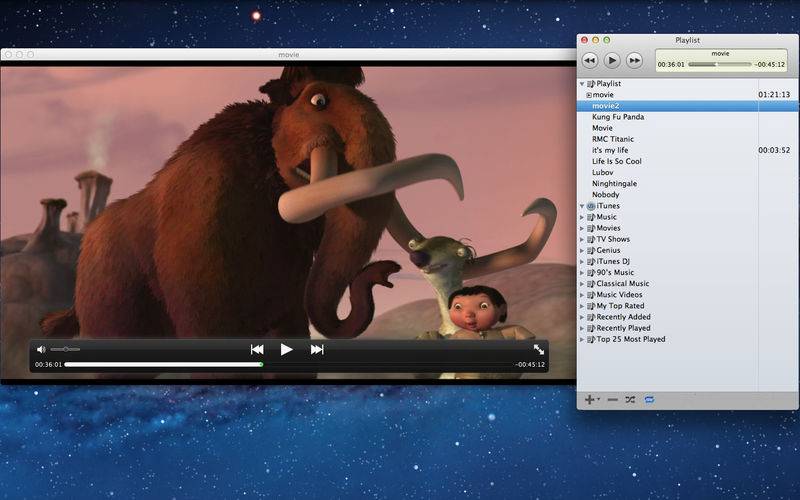The image size is (800, 500).
Task: Click the Playlist window seek slider
Action: [720, 64]
